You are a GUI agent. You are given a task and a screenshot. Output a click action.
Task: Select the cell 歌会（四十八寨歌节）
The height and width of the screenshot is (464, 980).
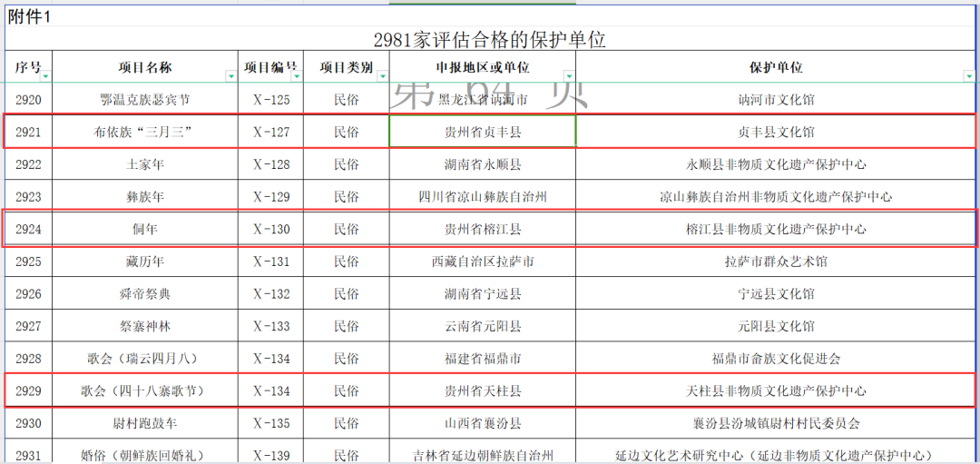click(145, 390)
